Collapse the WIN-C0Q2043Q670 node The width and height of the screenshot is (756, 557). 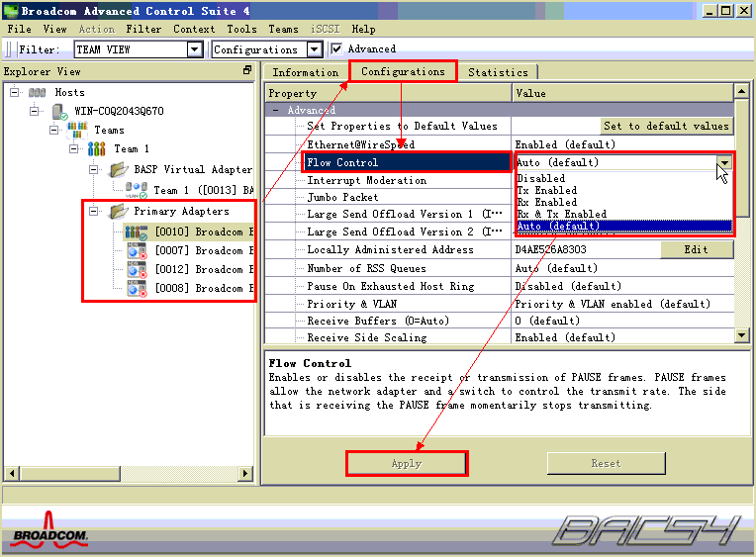coord(35,111)
